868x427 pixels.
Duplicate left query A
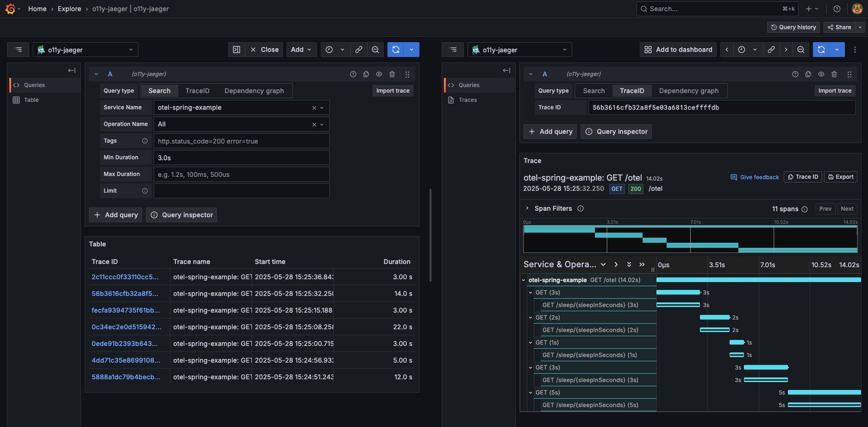(x=366, y=74)
